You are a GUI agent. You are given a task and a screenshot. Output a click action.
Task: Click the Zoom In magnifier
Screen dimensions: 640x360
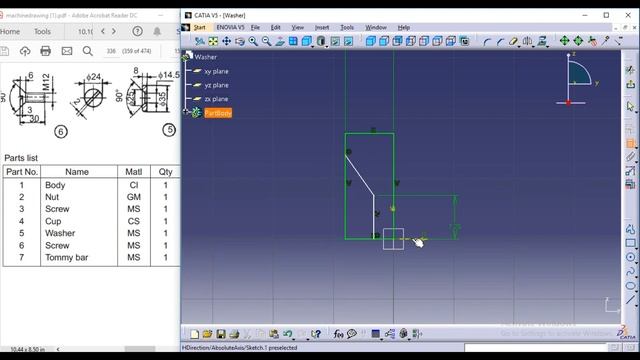click(253, 41)
